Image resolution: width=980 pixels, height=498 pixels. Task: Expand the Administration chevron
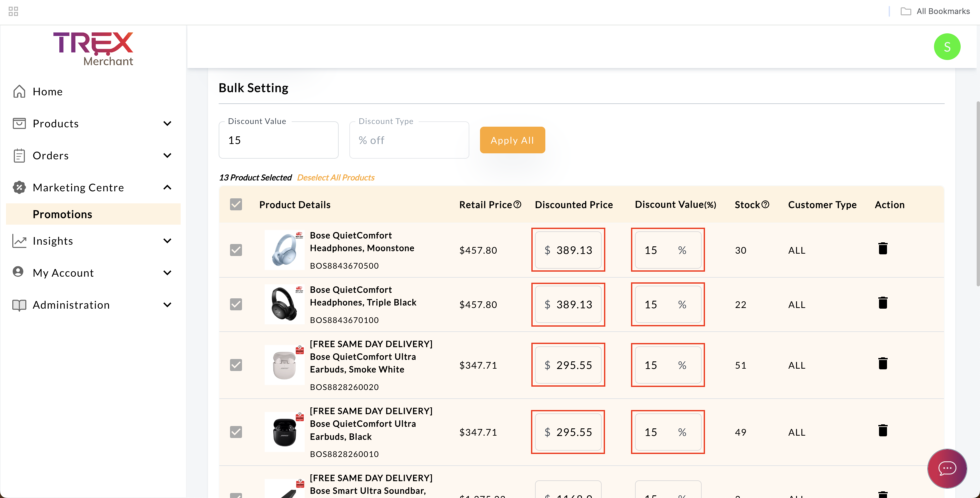click(x=167, y=304)
